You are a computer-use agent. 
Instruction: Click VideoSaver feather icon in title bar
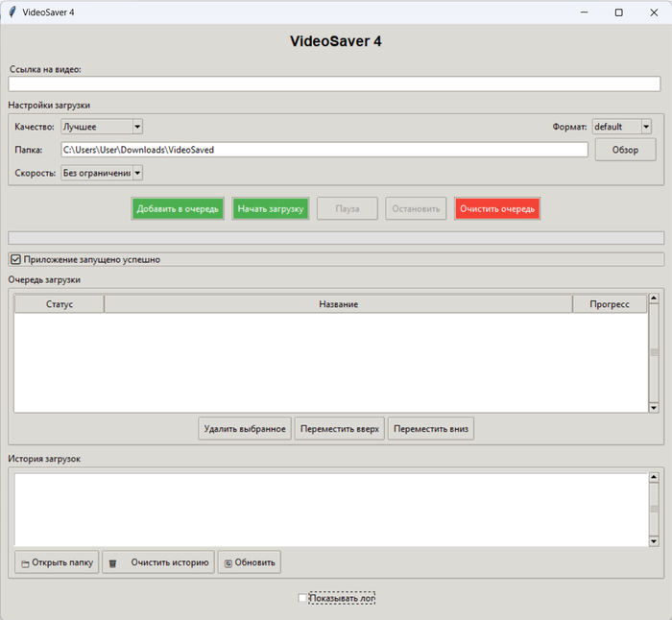(x=12, y=12)
